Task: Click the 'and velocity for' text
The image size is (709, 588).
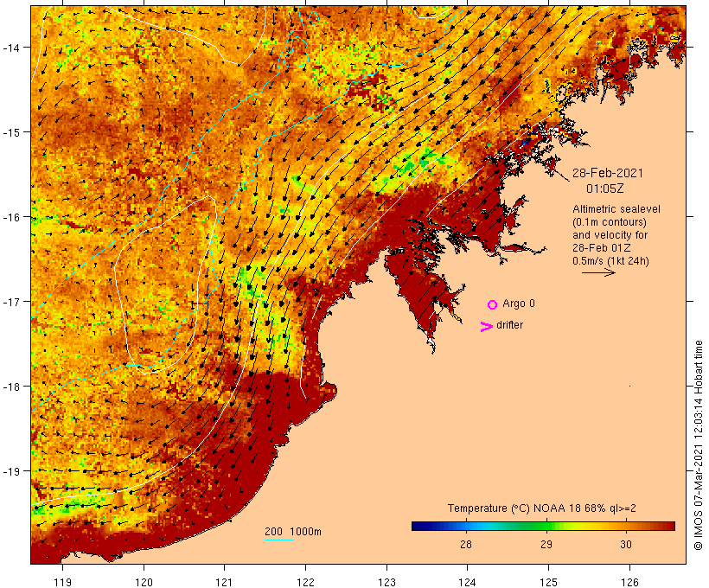Action: click(x=610, y=234)
